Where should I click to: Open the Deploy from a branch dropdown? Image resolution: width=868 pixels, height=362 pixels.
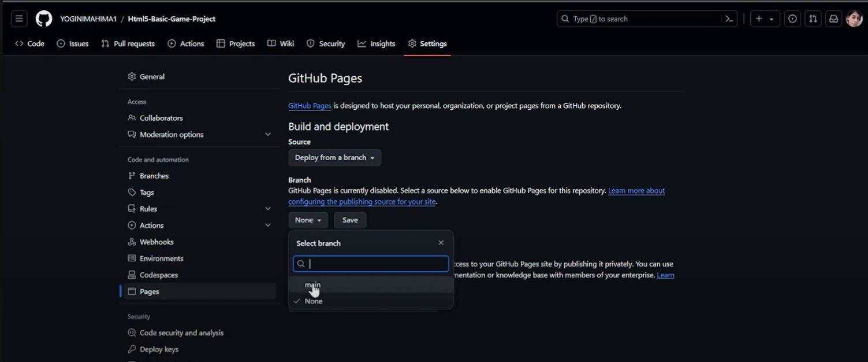(334, 158)
